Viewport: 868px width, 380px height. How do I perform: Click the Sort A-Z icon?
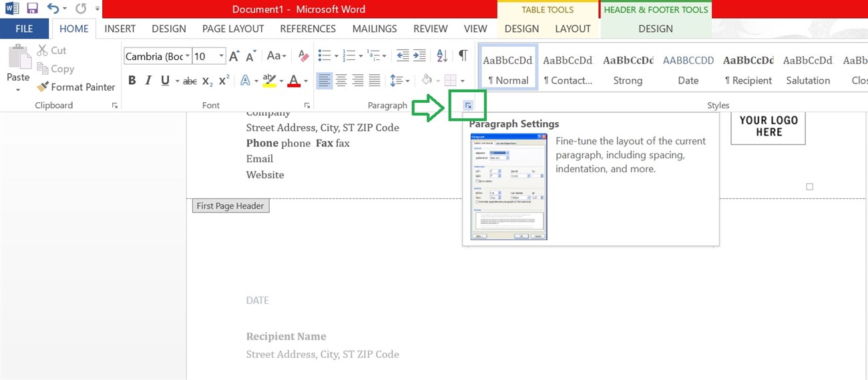click(x=442, y=56)
